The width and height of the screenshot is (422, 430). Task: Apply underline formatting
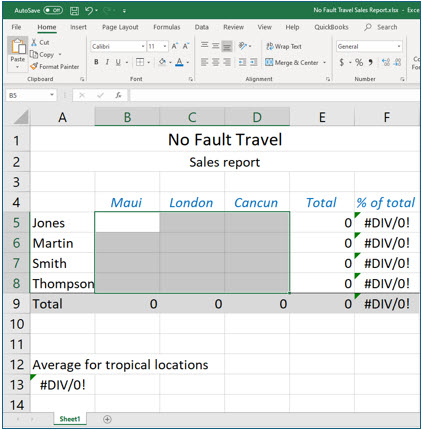tap(118, 62)
